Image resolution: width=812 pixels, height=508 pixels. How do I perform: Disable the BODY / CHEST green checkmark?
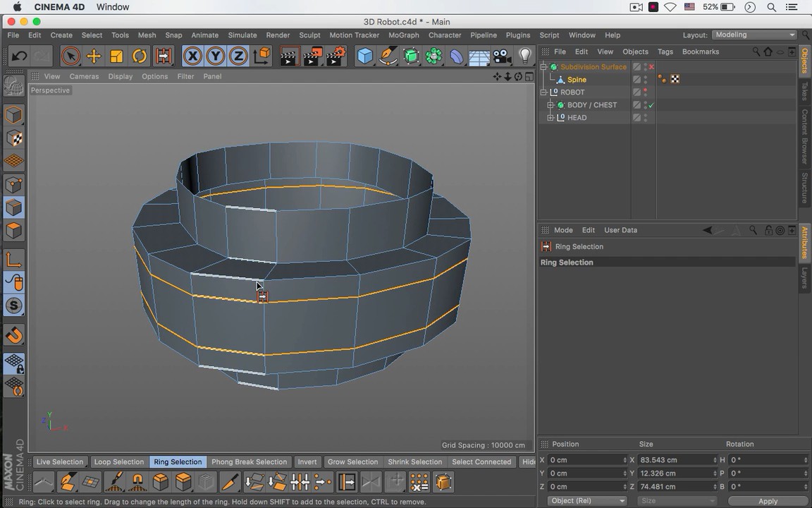pyautogui.click(x=651, y=105)
